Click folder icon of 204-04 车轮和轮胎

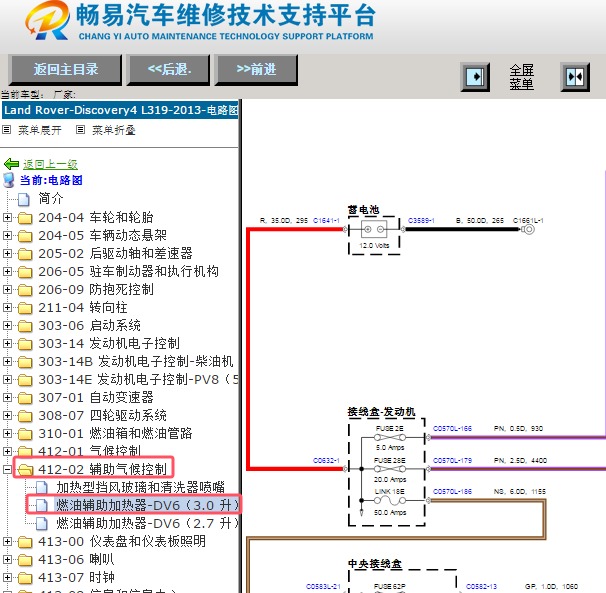[25, 218]
